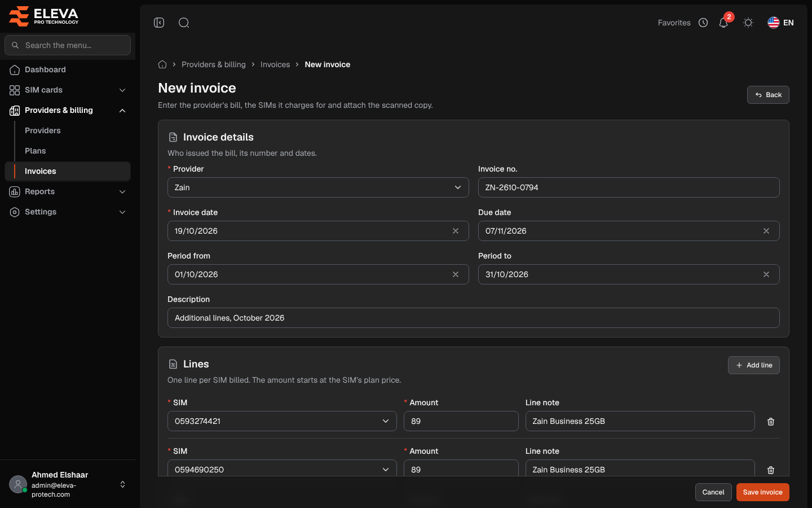Expand Settings menu section
This screenshot has width=812, height=508.
click(68, 212)
